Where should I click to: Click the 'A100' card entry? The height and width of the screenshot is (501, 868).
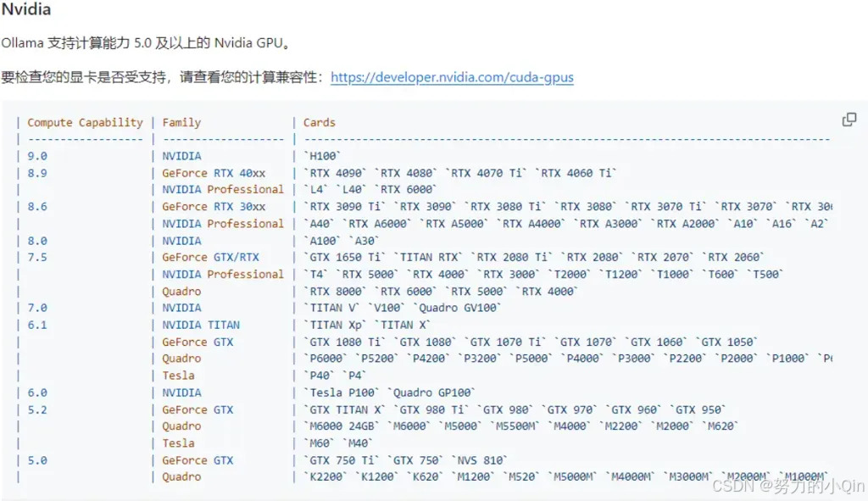coord(322,241)
